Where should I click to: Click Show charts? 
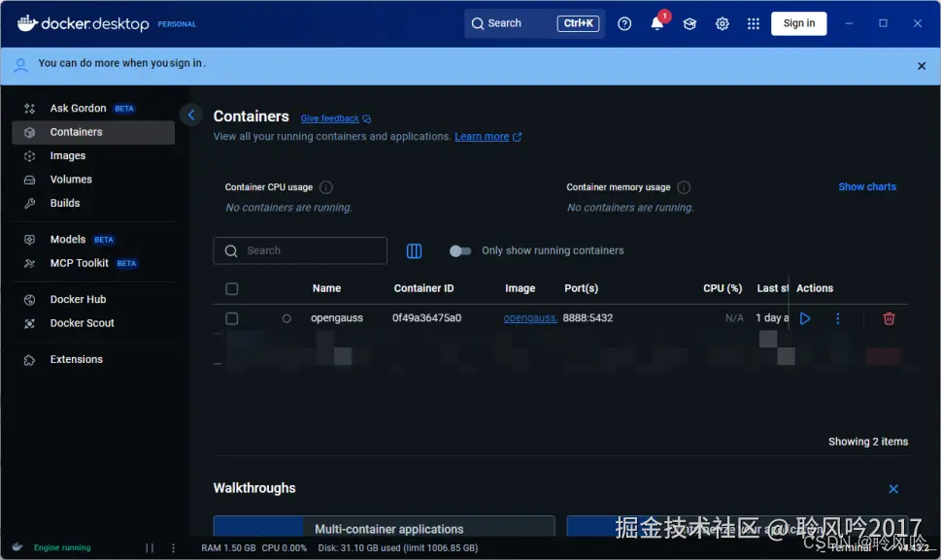coord(867,187)
